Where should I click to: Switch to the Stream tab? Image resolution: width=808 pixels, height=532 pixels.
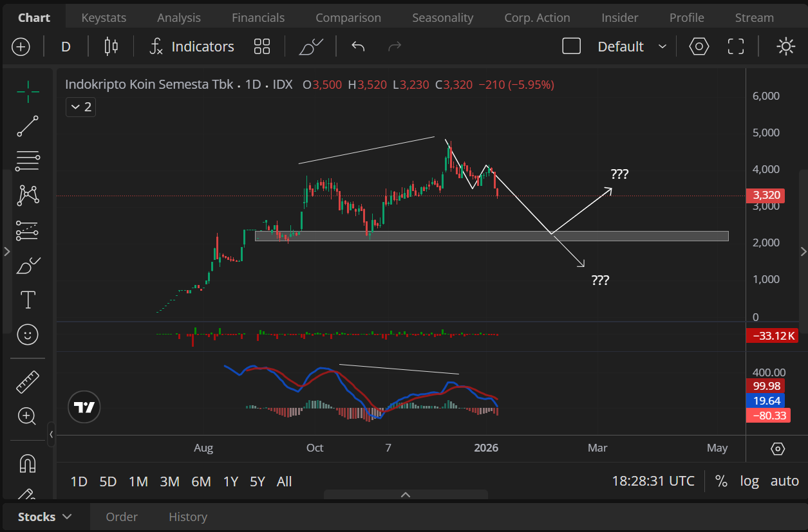pos(754,17)
